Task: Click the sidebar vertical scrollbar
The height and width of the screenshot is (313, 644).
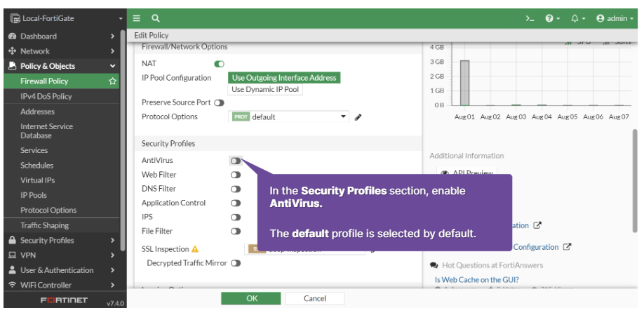Action: click(x=123, y=140)
